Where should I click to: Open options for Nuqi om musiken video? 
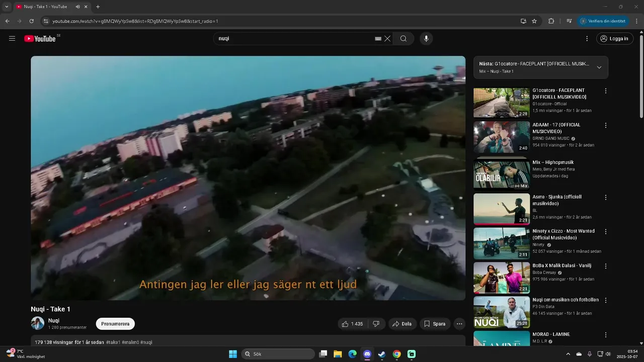click(606, 300)
